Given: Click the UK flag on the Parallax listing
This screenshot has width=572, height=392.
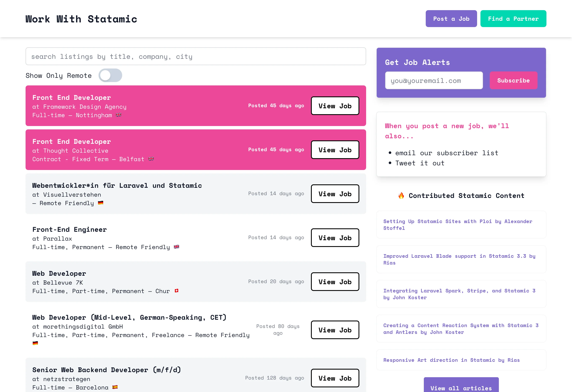Looking at the screenshot, I should click(177, 247).
